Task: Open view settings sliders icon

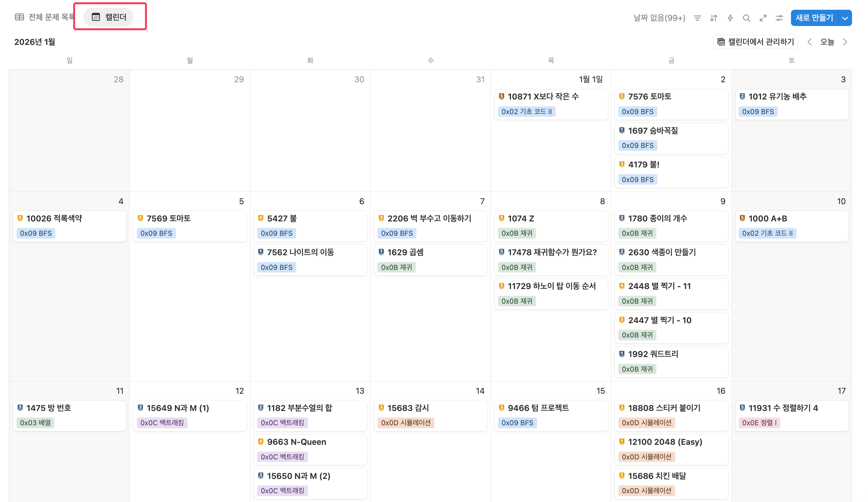Action: pos(779,18)
